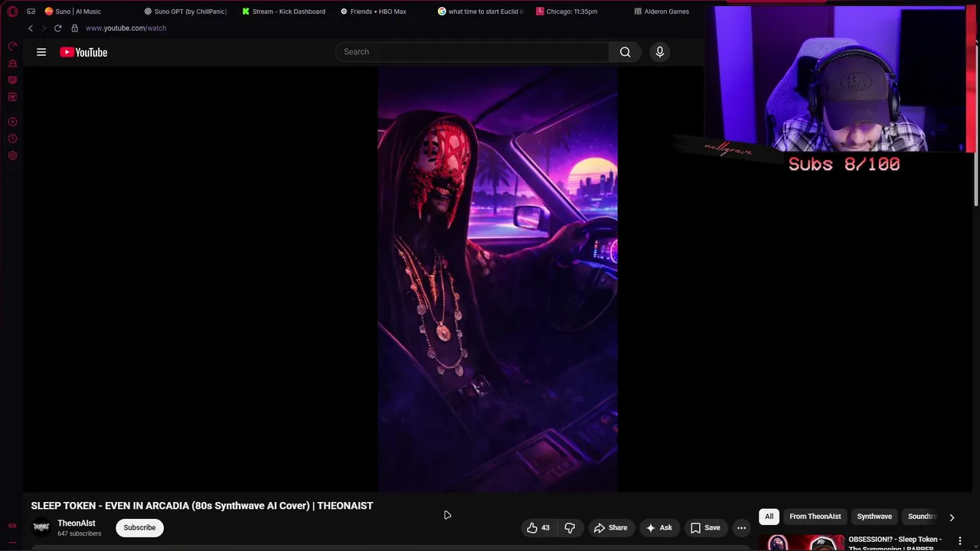
Task: Open options for OBSESSION!? recommended video
Action: [959, 540]
